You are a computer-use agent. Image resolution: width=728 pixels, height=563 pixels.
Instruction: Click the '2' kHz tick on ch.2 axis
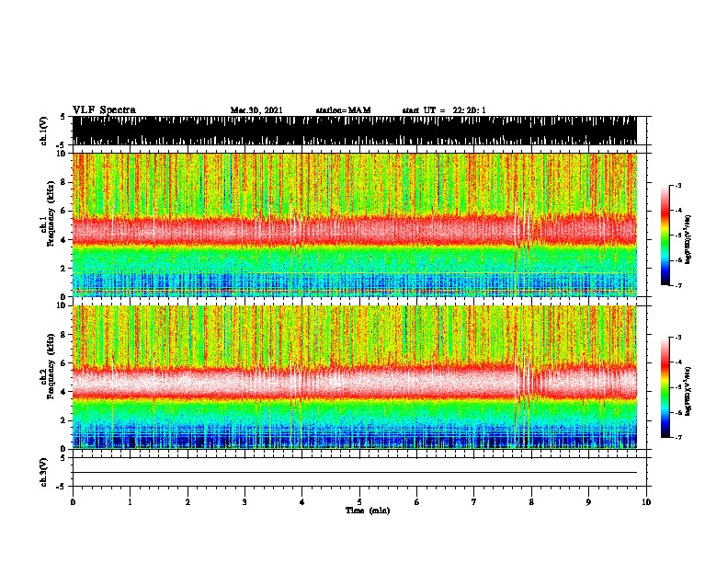[x=65, y=420]
